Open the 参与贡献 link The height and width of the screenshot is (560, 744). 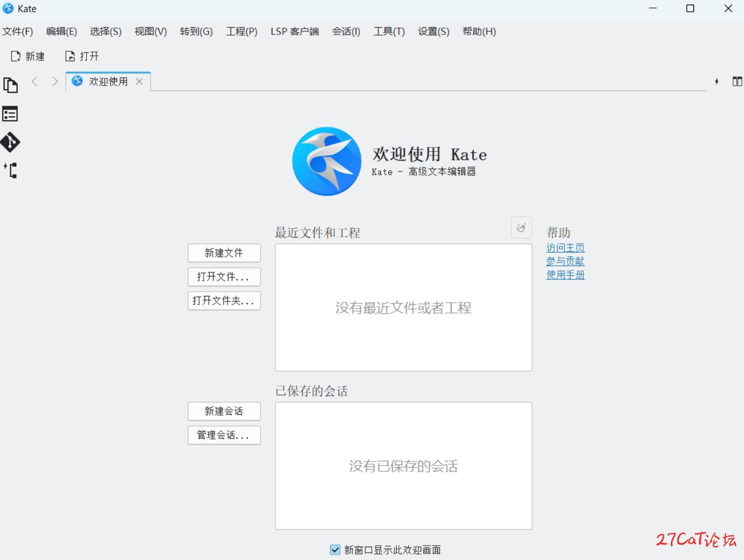(x=565, y=261)
